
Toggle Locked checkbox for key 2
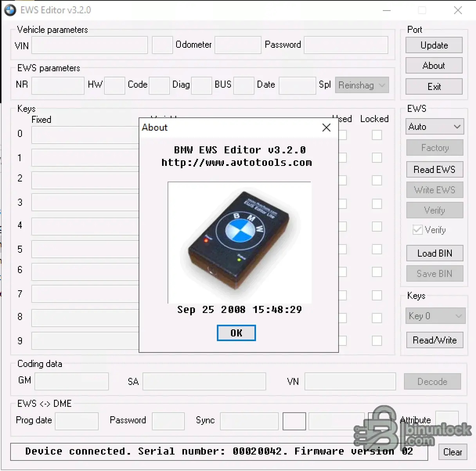[x=377, y=180]
